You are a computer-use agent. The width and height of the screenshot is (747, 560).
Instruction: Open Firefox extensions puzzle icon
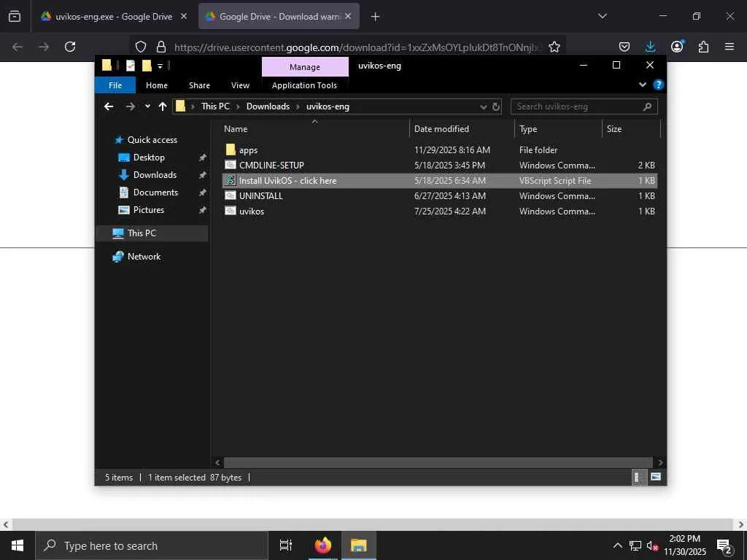coord(703,47)
